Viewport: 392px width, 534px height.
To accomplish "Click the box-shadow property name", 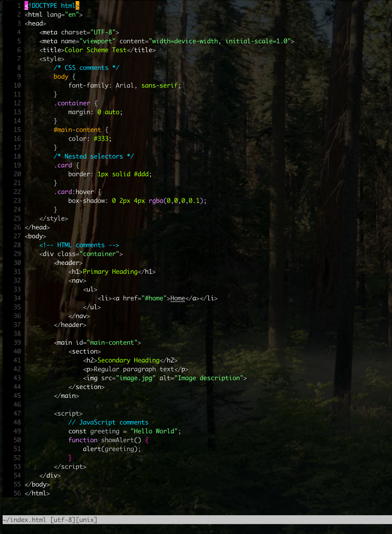I will pos(87,201).
